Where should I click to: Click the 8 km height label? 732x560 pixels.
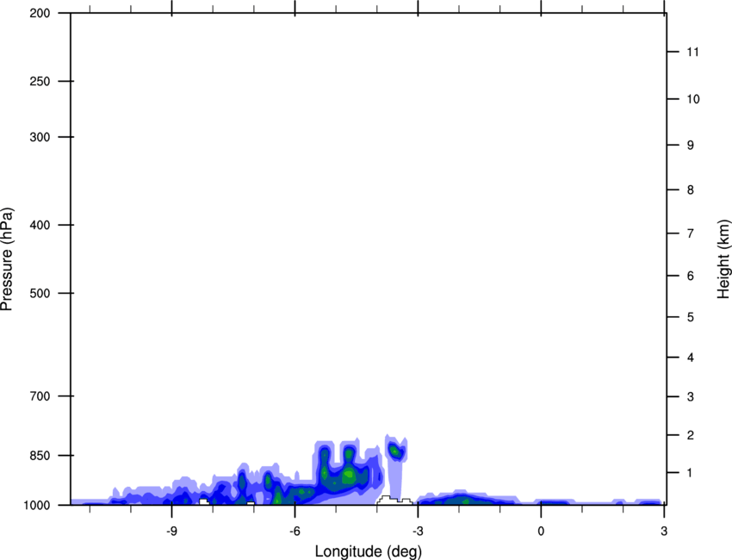[690, 190]
